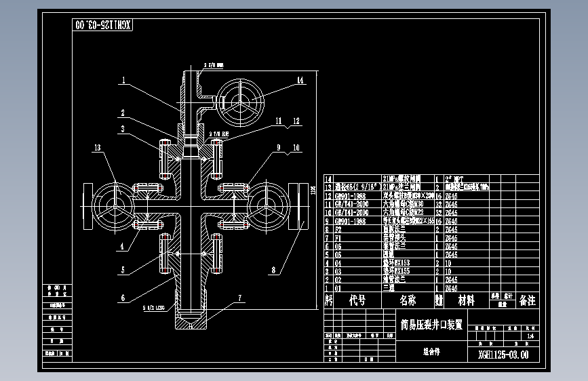Viewport: 588px width, 381px height.
Task: Click GB901-1988 in row 9
Action: coord(350,221)
